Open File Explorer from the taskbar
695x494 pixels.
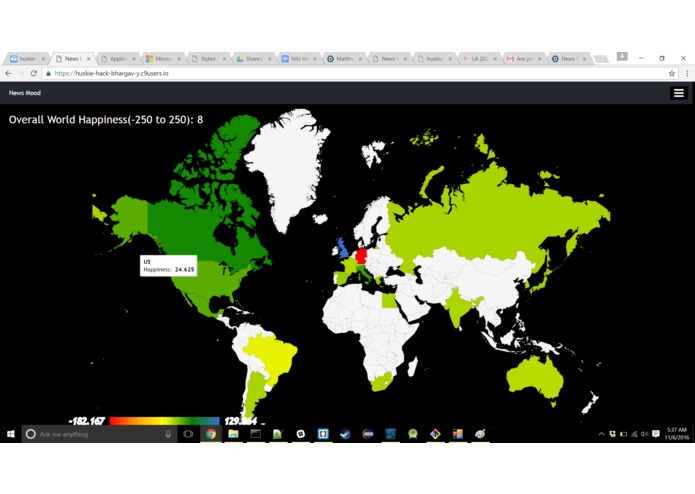pos(233,434)
